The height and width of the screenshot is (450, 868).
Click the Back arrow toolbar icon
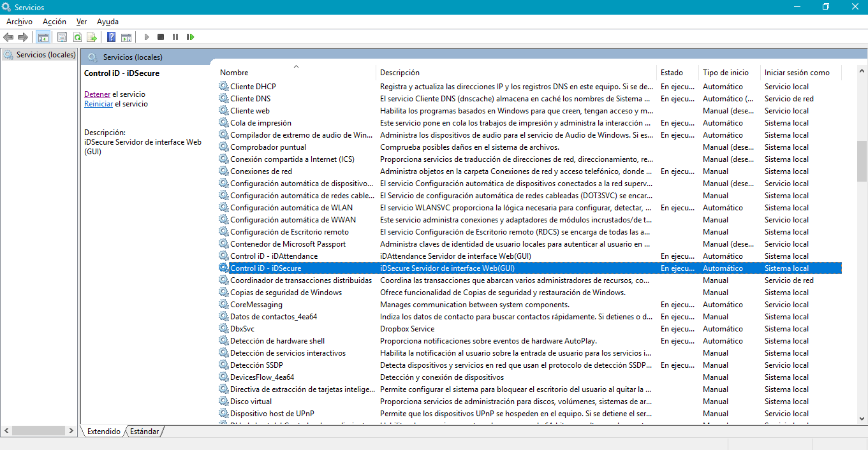coord(8,37)
